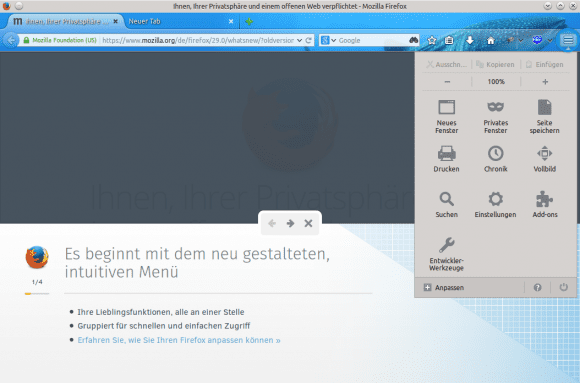580x383 pixels.
Task: Show bookmarks list icon
Action: pyautogui.click(x=449, y=40)
